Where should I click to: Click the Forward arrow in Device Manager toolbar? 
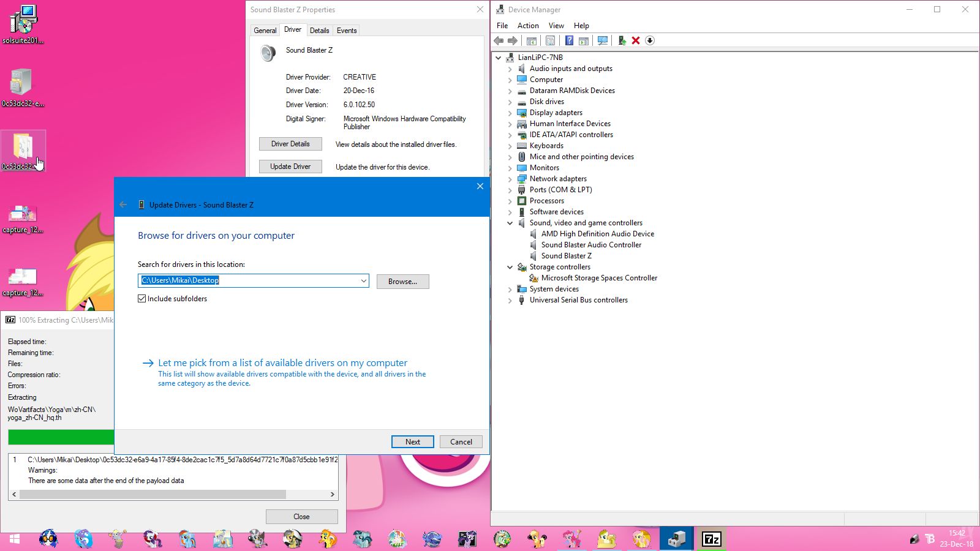pyautogui.click(x=513, y=40)
